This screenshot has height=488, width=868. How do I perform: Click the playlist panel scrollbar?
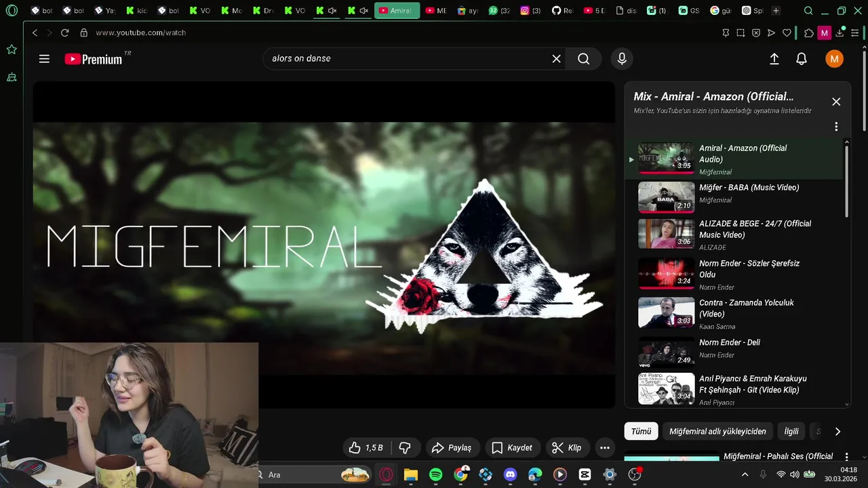coord(846,182)
